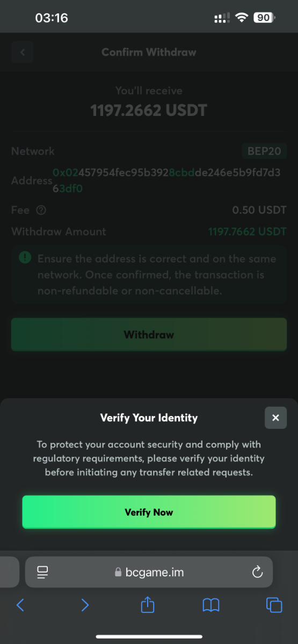The height and width of the screenshot is (644, 298).
Task: Tap the lock icon beside bcgame.im
Action: [118, 573]
